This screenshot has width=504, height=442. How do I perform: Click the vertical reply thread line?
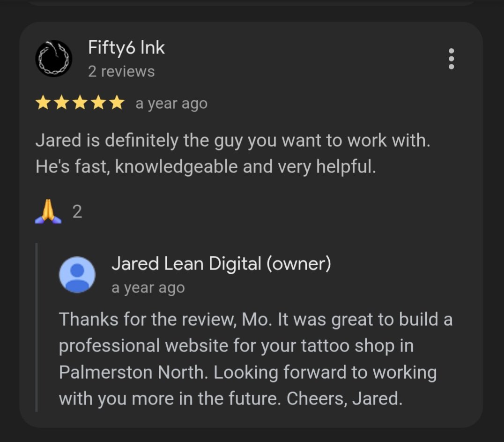tap(37, 328)
